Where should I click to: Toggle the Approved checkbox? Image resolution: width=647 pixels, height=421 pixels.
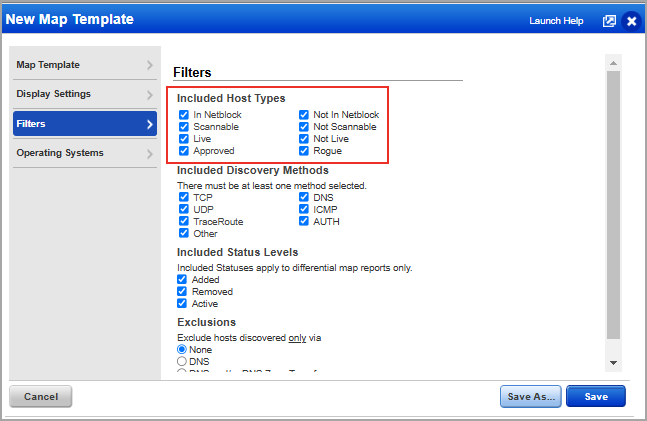(x=184, y=150)
